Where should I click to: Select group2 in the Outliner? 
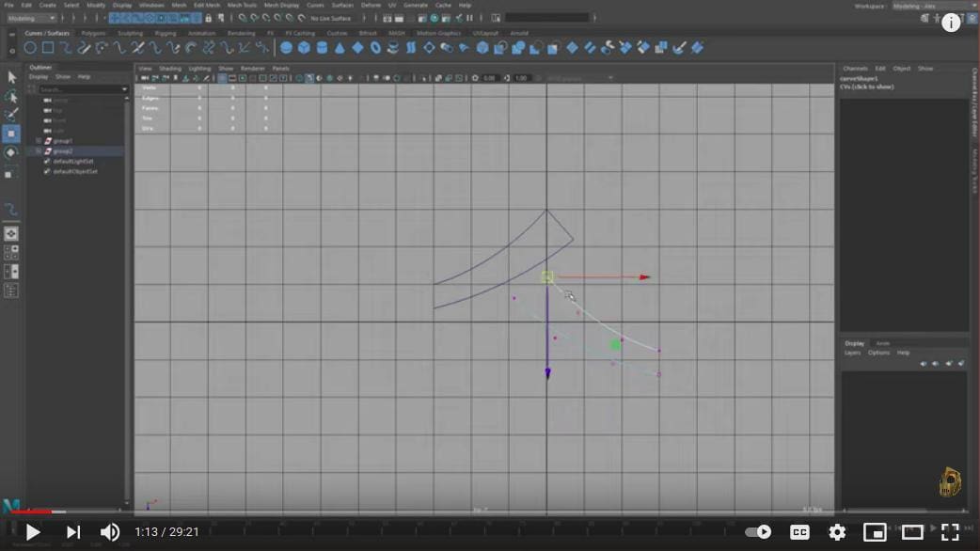62,151
